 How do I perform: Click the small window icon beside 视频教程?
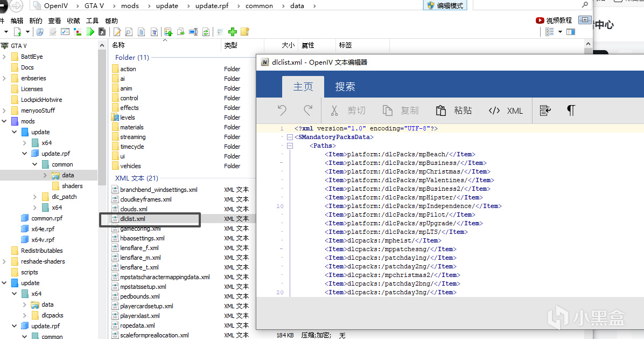[584, 20]
